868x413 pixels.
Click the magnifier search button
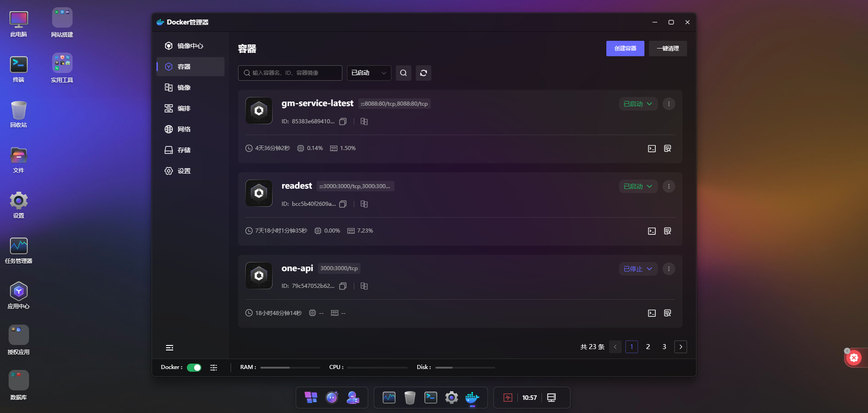[x=403, y=73]
